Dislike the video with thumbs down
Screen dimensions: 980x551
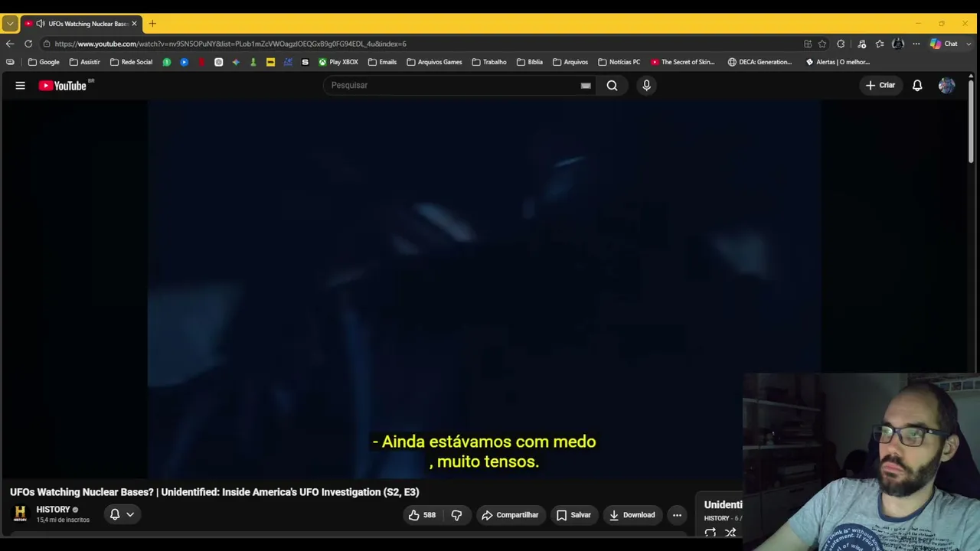coord(456,515)
